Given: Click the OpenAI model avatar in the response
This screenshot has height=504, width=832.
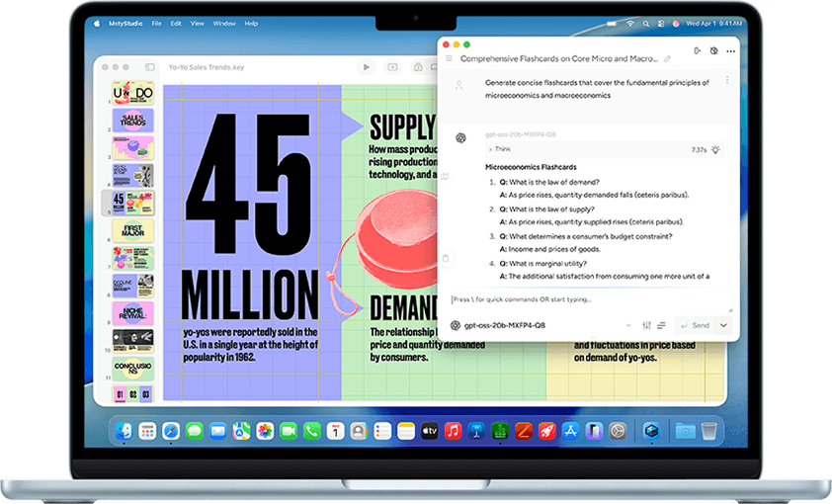Looking at the screenshot, I should pos(460,138).
